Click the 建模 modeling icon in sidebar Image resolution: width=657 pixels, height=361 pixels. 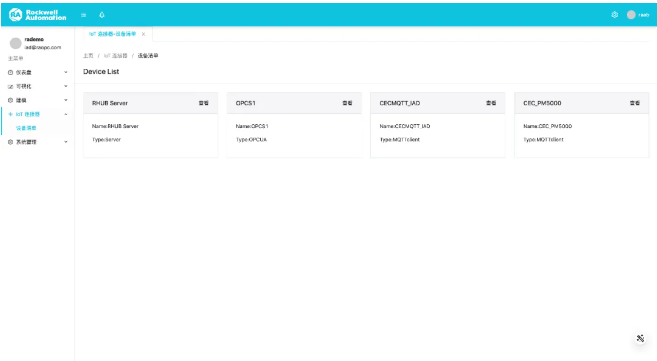tap(10, 100)
